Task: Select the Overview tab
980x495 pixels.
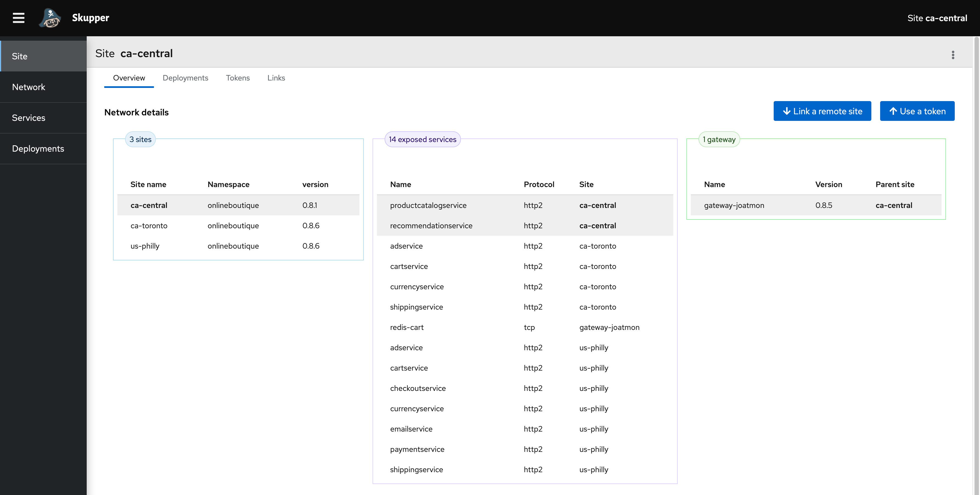Action: pos(129,78)
